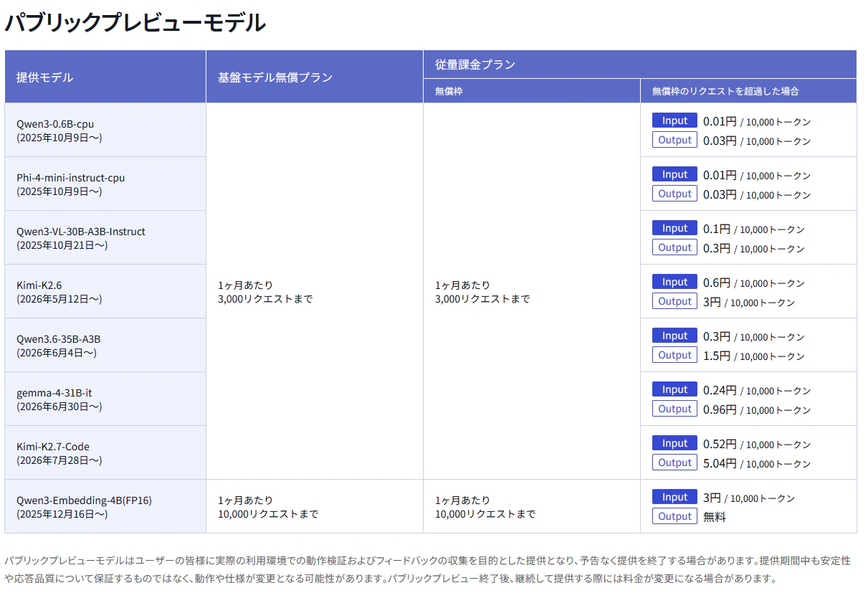This screenshot has width=868, height=598.
Task: Click the 0.6円 Input price for Kimi-K2.6
Action: pyautogui.click(x=717, y=283)
